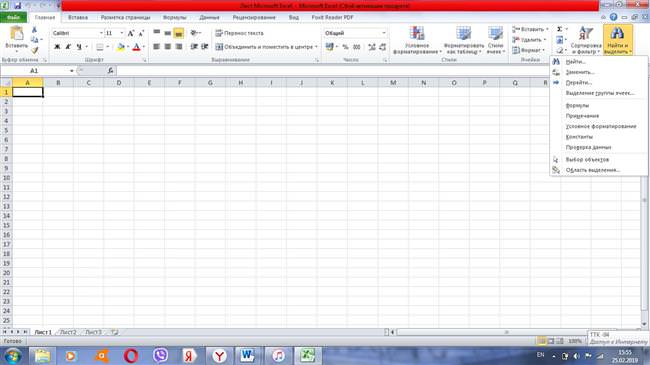650x365 pixels.
Task: Click the Conditional Formatting (Условное форматирование) icon
Action: point(417,34)
